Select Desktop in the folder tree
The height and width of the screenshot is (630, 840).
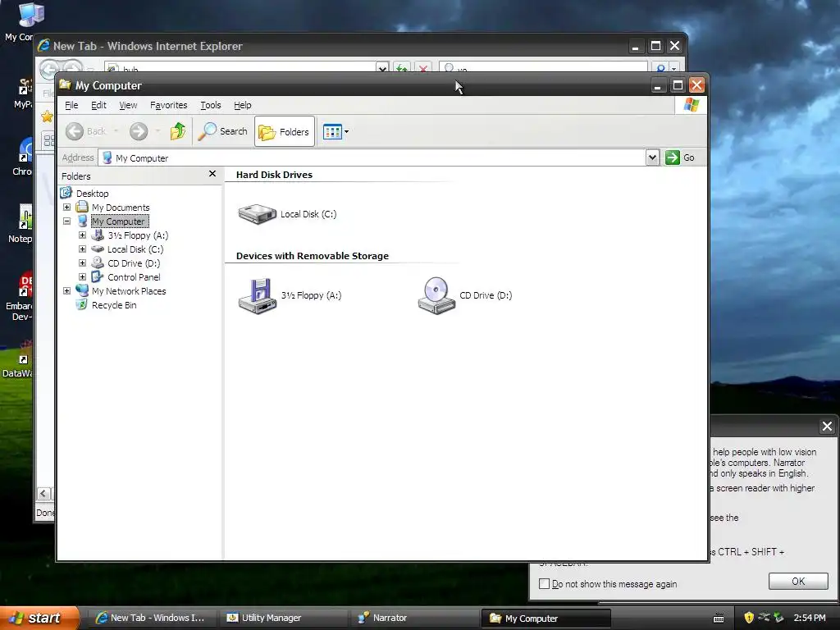(92, 194)
